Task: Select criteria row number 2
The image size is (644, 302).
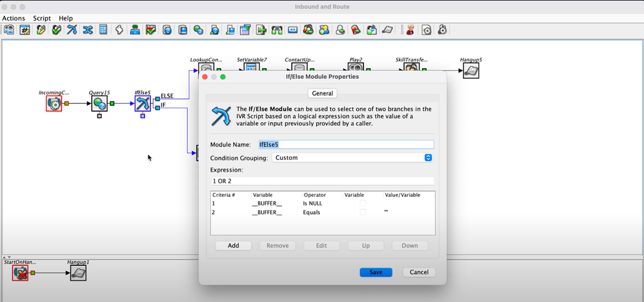Action: (x=323, y=212)
